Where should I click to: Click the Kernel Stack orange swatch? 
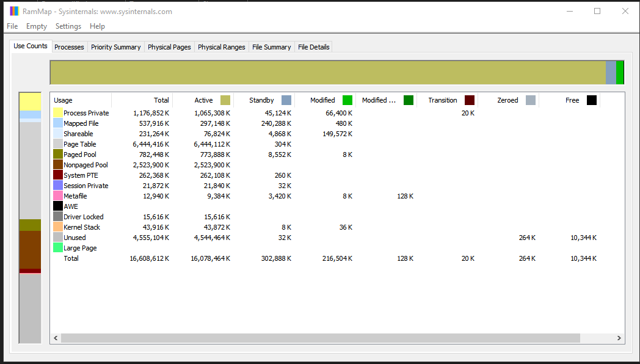58,227
